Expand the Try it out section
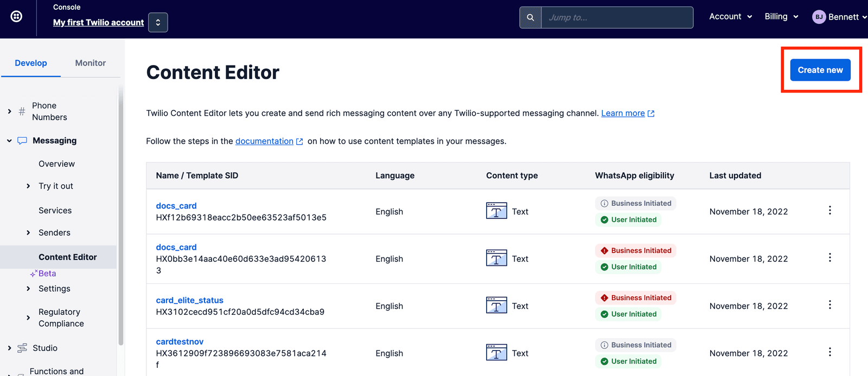 tap(28, 186)
